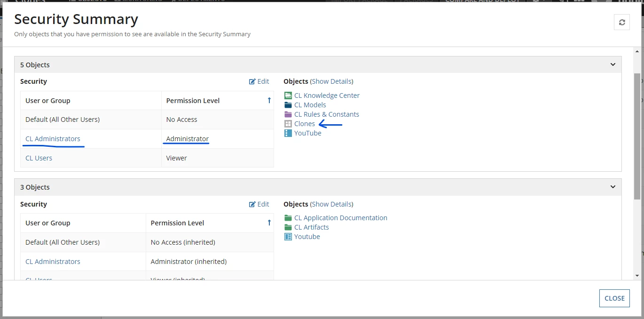Show Details for 3 Objects list

(x=331, y=204)
